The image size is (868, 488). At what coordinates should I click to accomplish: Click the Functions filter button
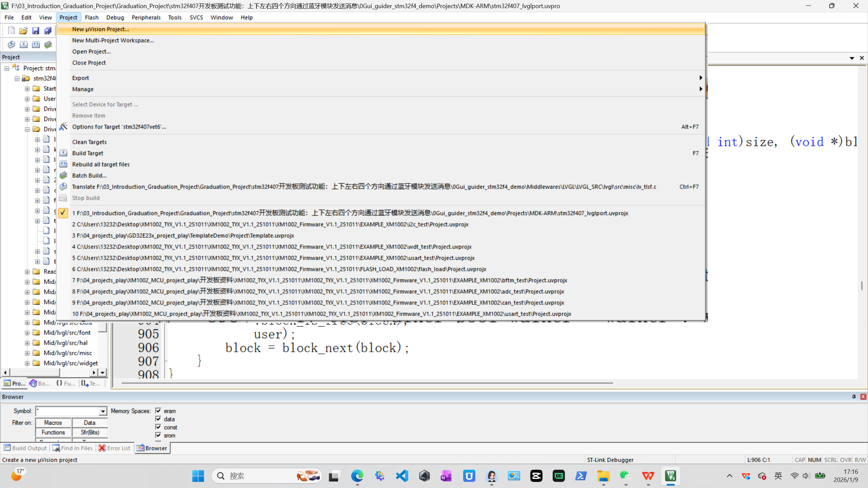pos(53,432)
